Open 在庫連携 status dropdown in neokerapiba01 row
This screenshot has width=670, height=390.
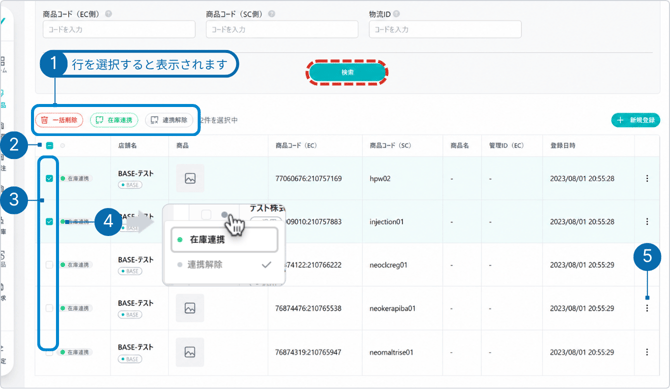pyautogui.click(x=76, y=308)
